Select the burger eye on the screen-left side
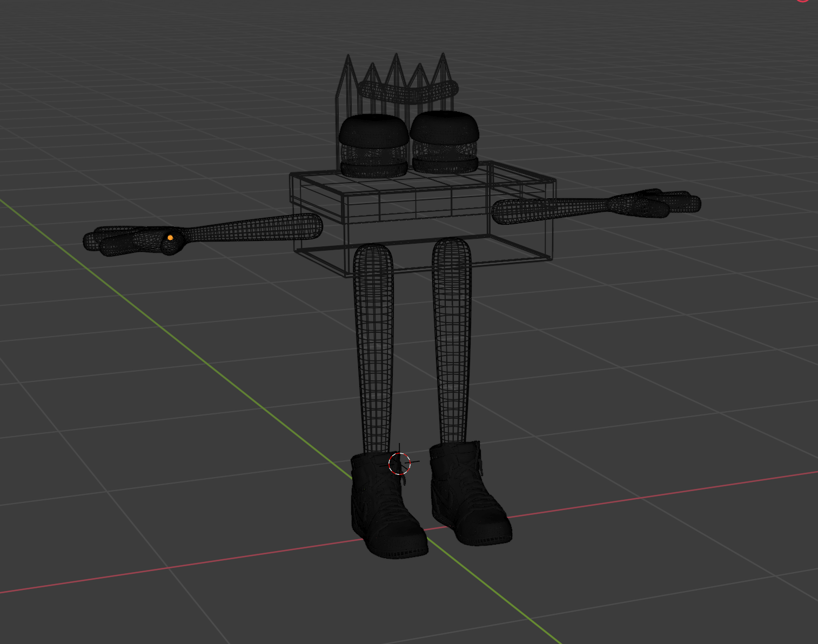The width and height of the screenshot is (818, 644). (x=373, y=146)
